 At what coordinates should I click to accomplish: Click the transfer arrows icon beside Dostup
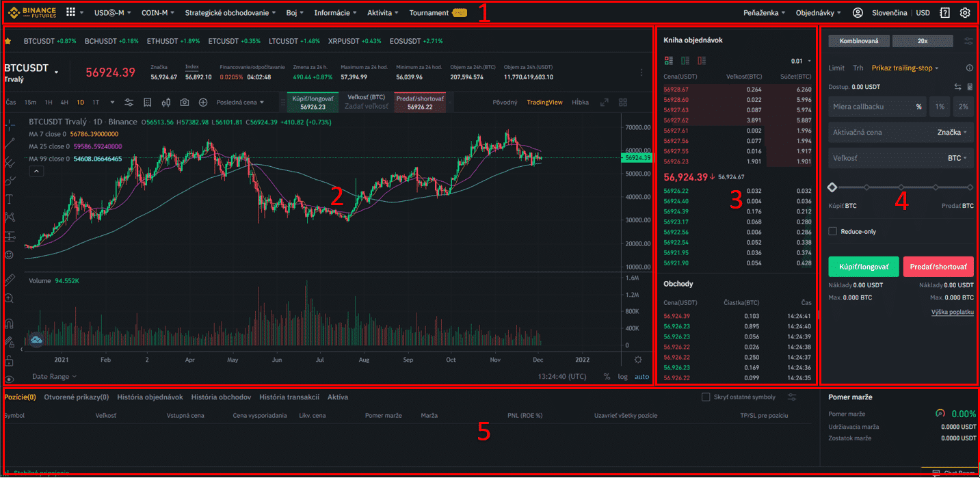tap(957, 87)
